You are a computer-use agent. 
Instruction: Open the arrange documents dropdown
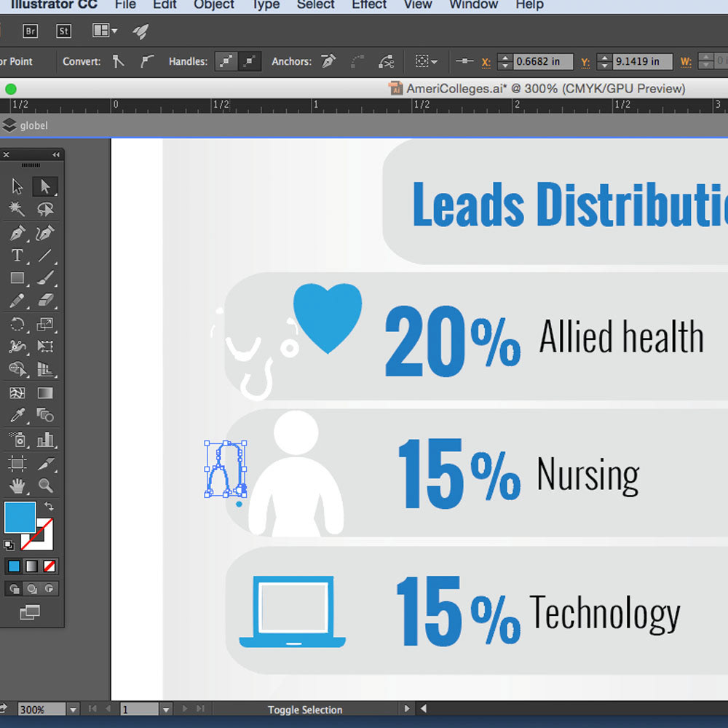pos(104,31)
